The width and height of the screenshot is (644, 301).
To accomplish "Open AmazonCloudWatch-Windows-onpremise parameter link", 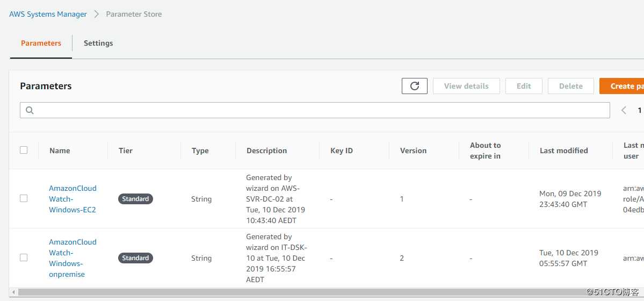I will [73, 258].
